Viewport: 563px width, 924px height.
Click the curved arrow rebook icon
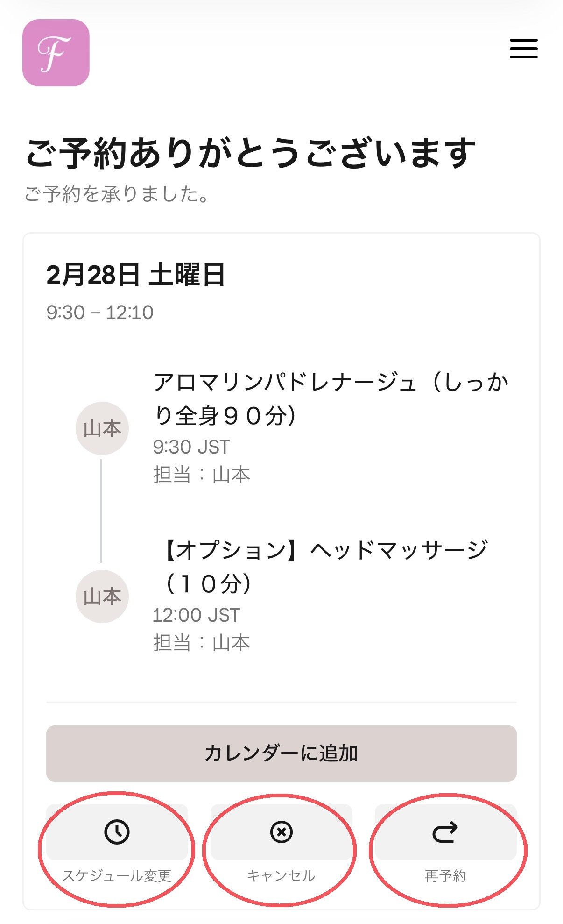(445, 832)
